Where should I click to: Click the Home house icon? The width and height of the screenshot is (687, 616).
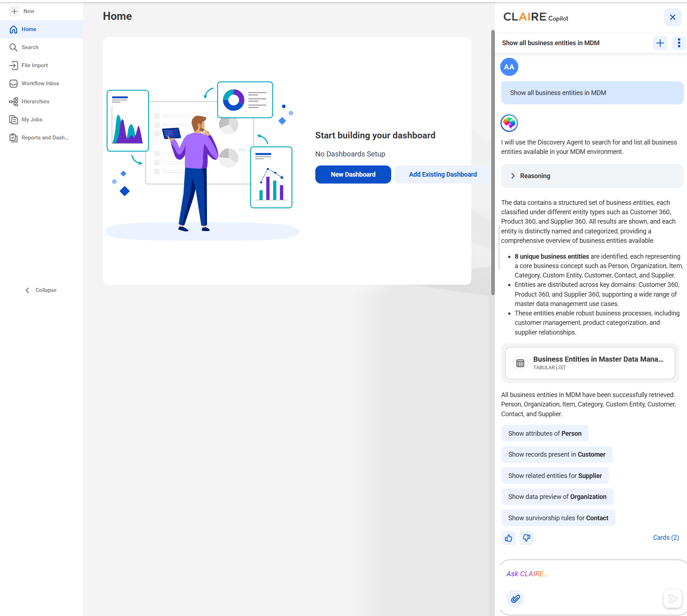13,29
